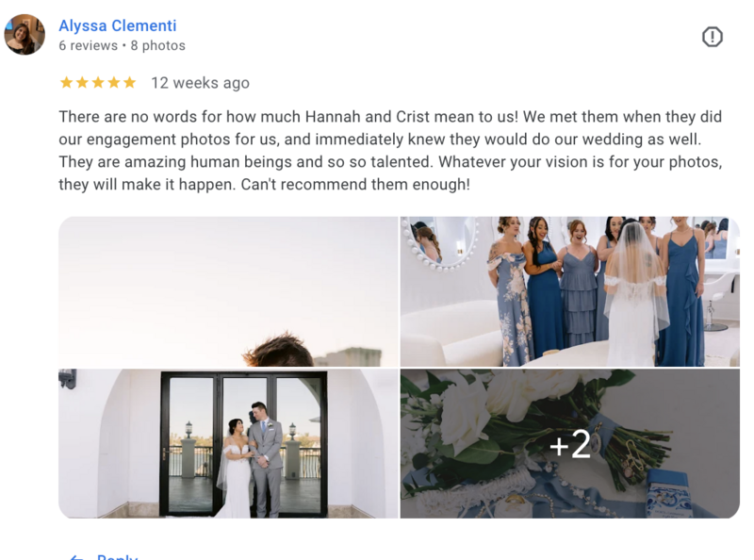Click the reply arrow icon
The width and height of the screenshot is (754, 560).
point(77,557)
